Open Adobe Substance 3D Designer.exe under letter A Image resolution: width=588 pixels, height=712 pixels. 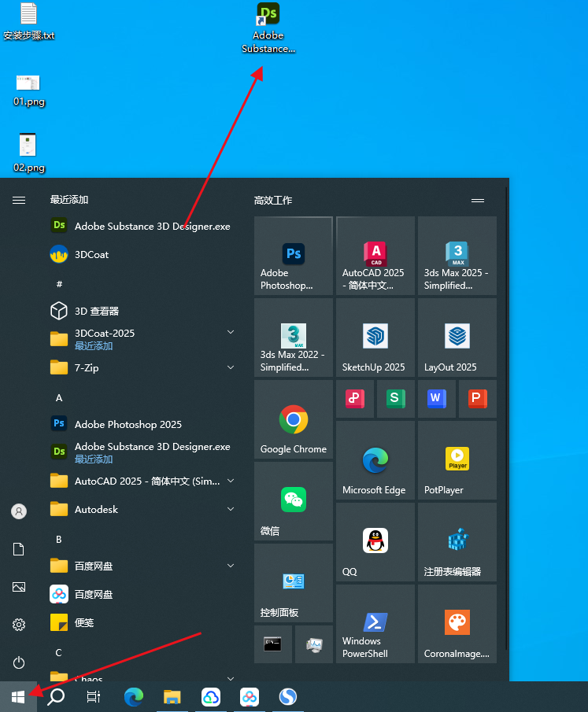coord(142,452)
